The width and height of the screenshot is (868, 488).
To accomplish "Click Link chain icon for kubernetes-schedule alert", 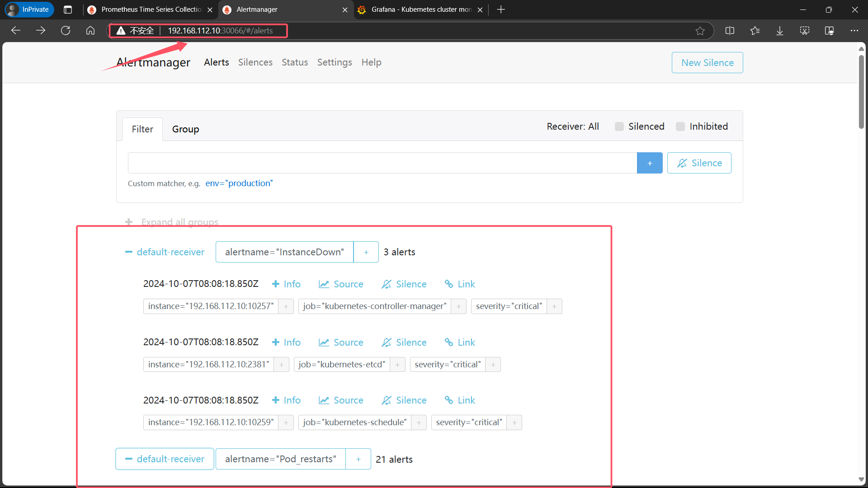I will pyautogui.click(x=449, y=400).
